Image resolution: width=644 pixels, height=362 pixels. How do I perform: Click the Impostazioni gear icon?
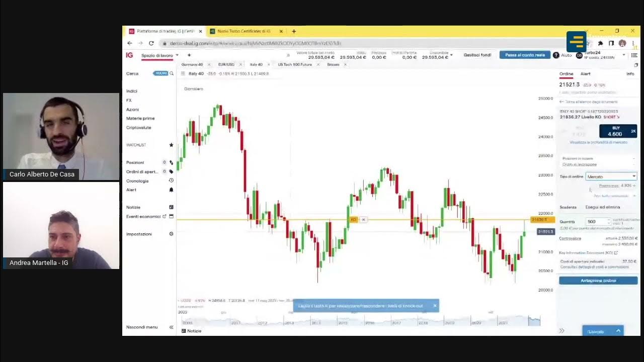pyautogui.click(x=171, y=234)
